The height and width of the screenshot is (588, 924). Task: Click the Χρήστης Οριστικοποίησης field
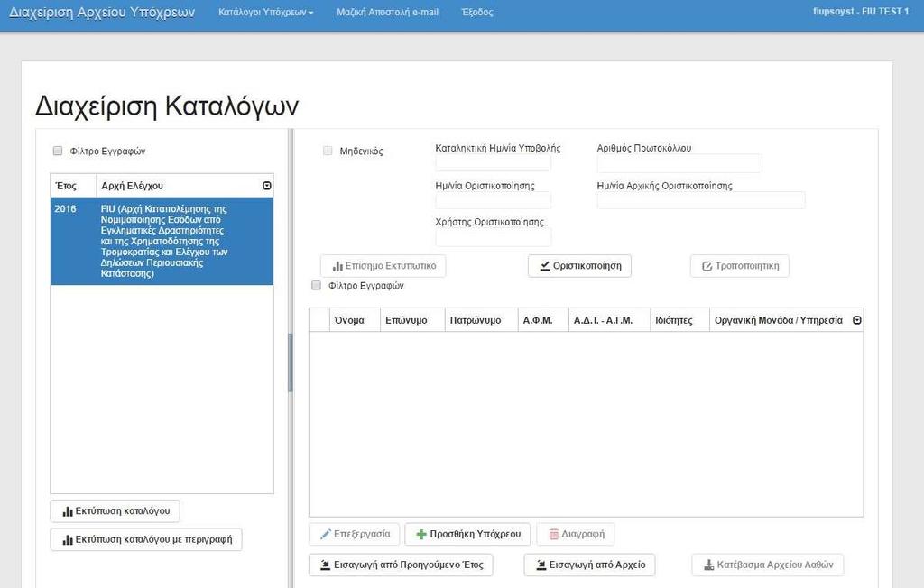pyautogui.click(x=494, y=237)
